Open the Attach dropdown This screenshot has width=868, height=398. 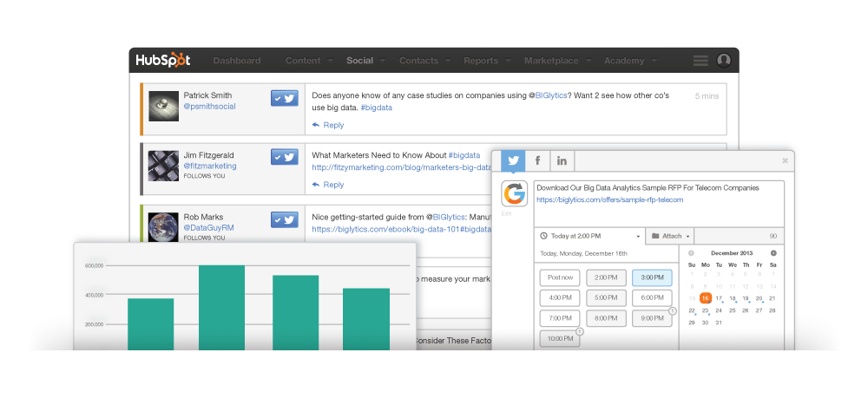pos(670,236)
